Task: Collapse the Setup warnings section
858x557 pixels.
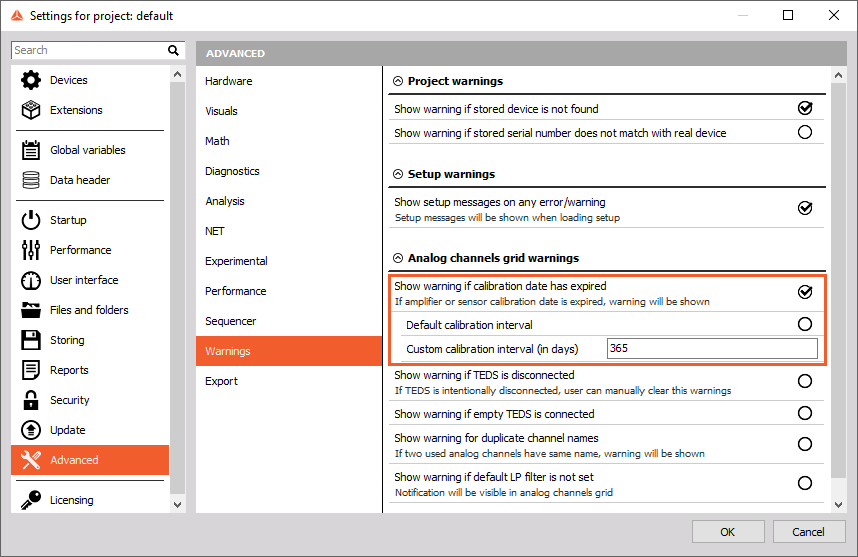Action: (398, 175)
